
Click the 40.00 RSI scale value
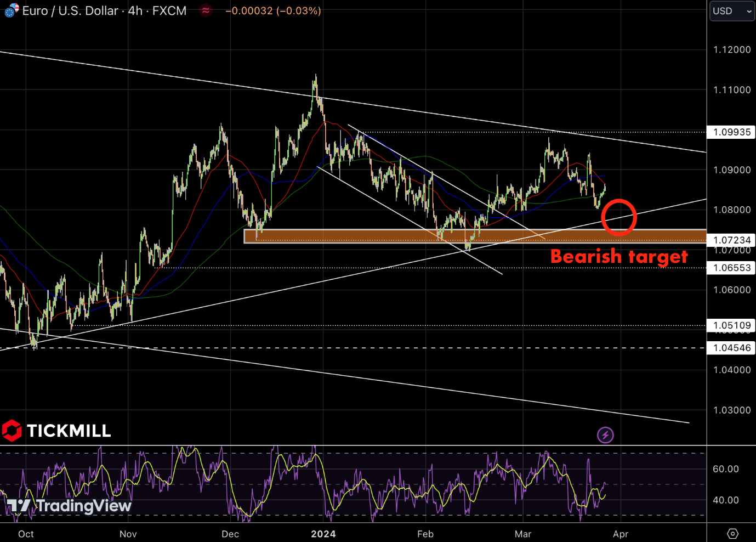tap(726, 500)
